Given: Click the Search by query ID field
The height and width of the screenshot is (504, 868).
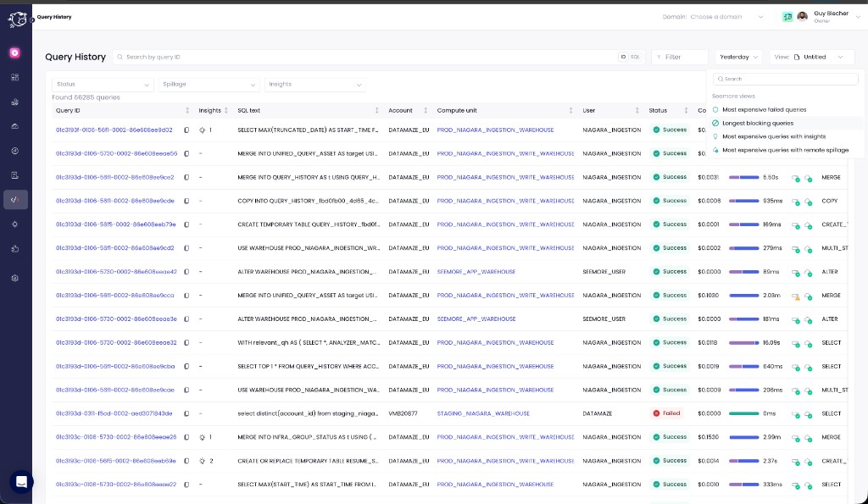Looking at the screenshot, I should (364, 57).
